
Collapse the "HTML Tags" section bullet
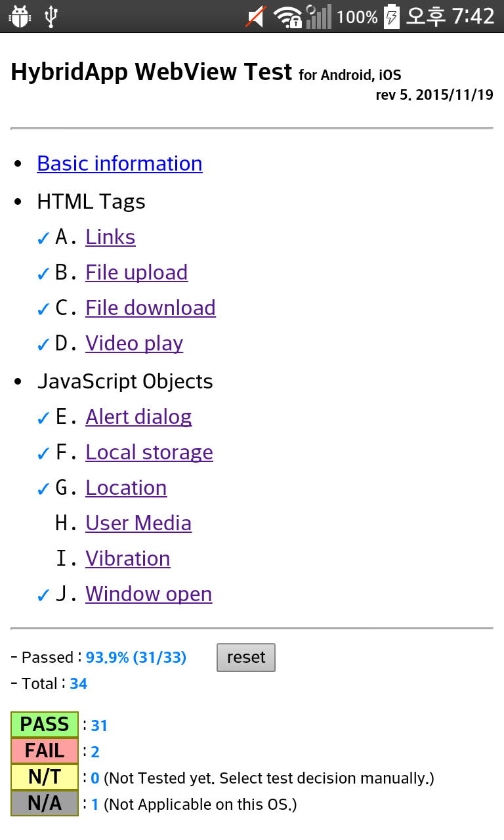click(x=18, y=202)
